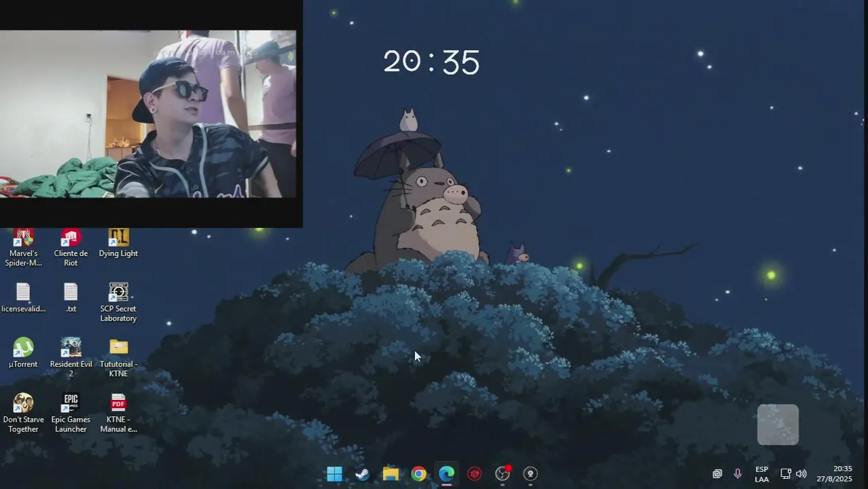The width and height of the screenshot is (868, 489).
Task: Open Marvel's Spider-Man desktop shortcut
Action: (23, 248)
